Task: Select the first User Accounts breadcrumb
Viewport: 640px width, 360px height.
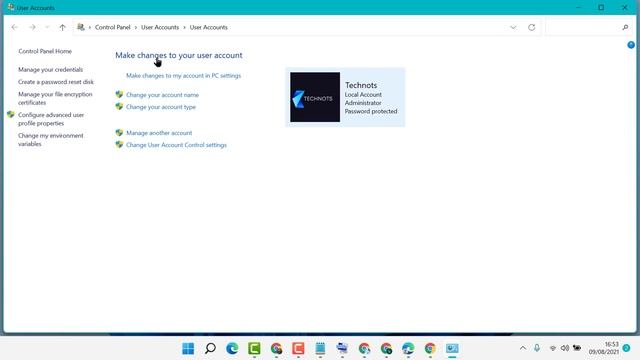Action: (160, 27)
